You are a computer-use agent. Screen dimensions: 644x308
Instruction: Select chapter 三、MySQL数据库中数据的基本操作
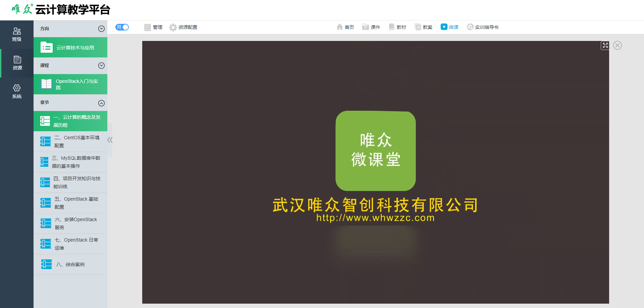pos(70,162)
